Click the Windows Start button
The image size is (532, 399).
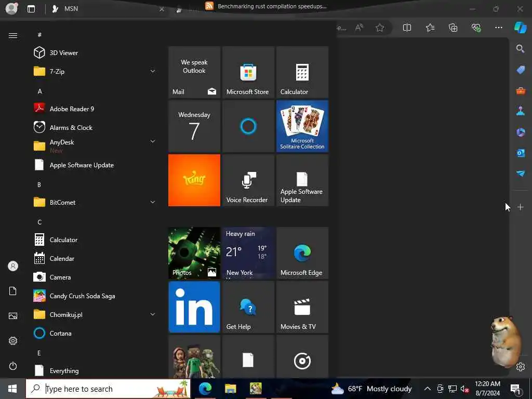[12, 389]
